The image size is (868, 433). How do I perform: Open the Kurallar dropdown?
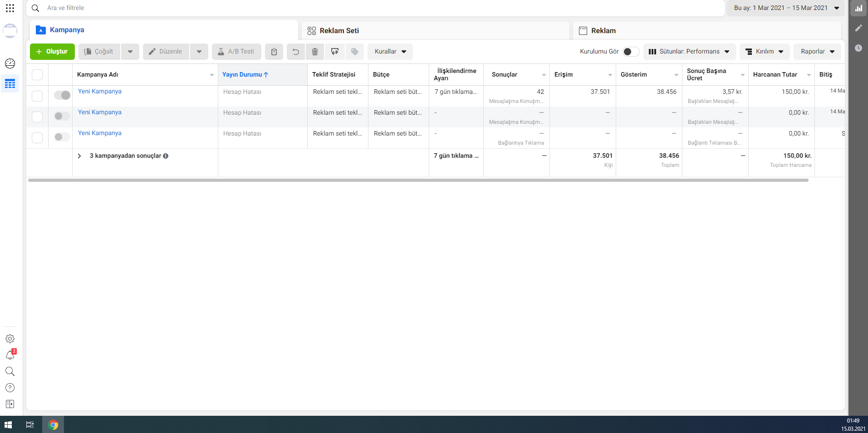390,52
